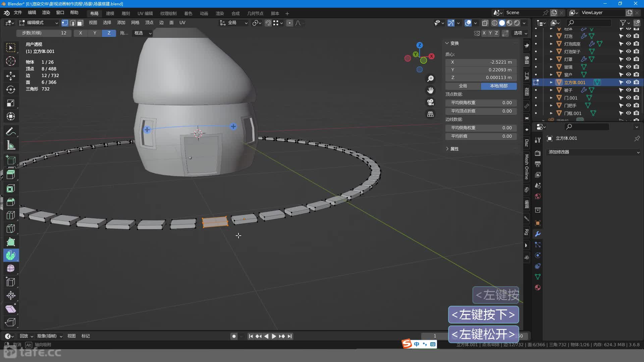Hide 窗户 object in viewport
The height and width of the screenshot is (362, 644).
(x=629, y=74)
